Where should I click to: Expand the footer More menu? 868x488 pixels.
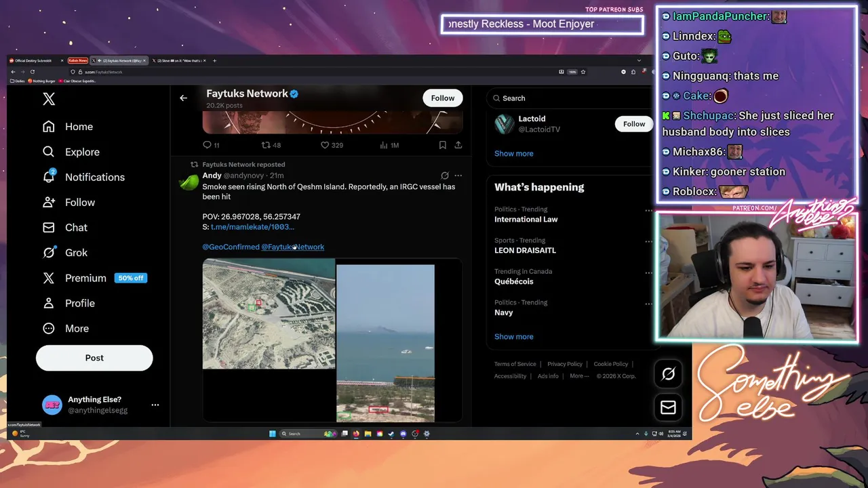pyautogui.click(x=579, y=376)
